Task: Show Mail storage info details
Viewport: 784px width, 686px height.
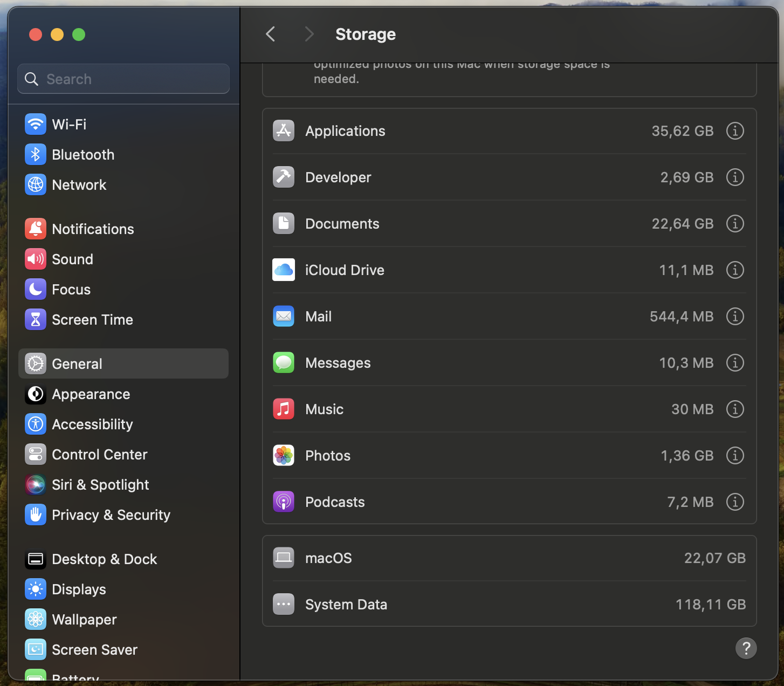Action: 735,316
